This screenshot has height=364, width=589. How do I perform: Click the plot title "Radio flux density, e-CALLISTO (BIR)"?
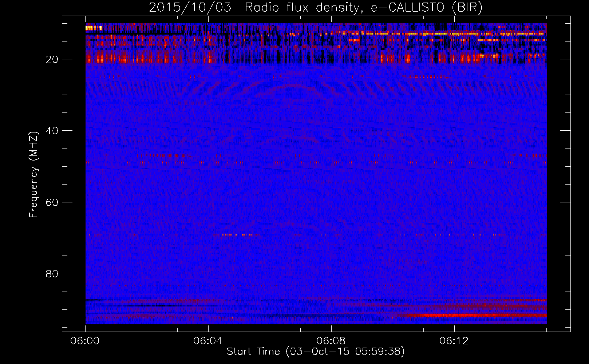[363, 8]
